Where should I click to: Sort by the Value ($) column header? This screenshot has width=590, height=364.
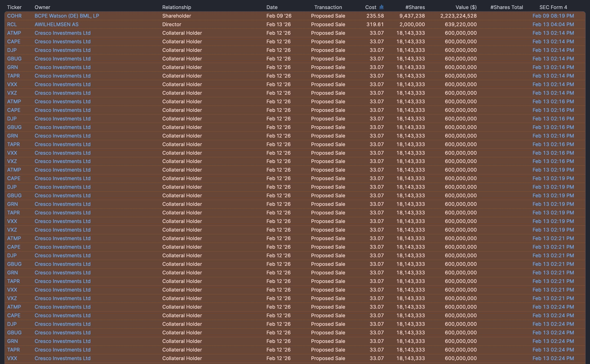pyautogui.click(x=466, y=7)
